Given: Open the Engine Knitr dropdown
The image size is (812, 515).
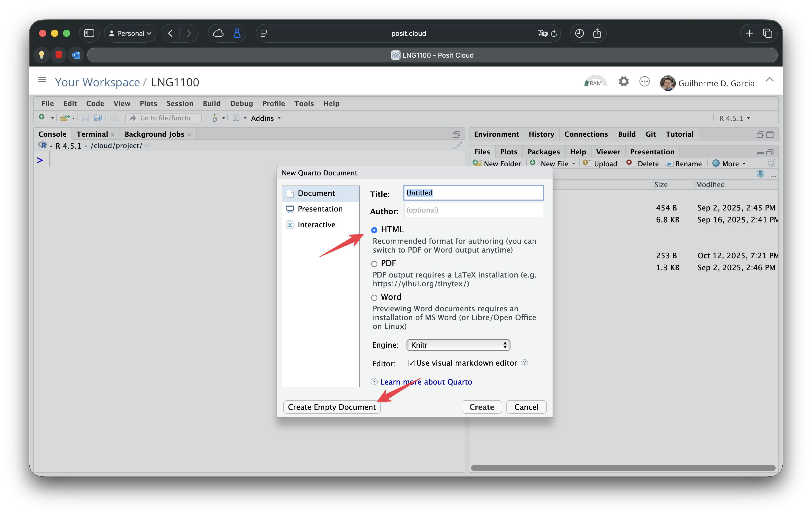Looking at the screenshot, I should [x=458, y=345].
